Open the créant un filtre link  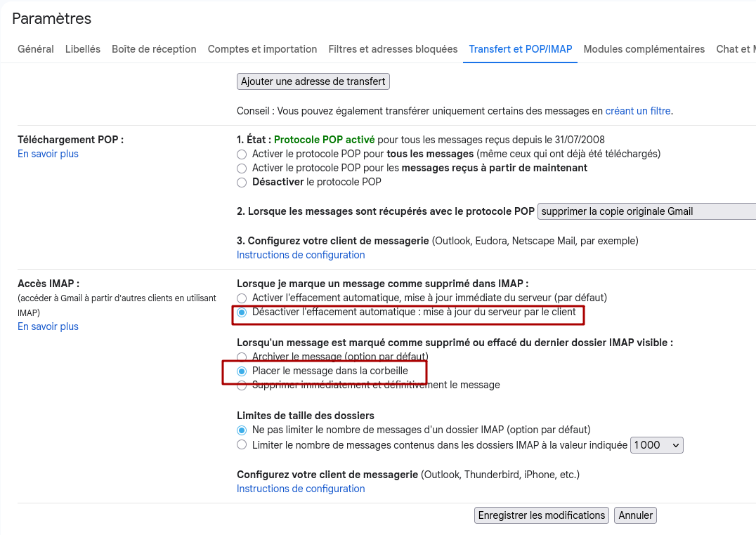637,110
